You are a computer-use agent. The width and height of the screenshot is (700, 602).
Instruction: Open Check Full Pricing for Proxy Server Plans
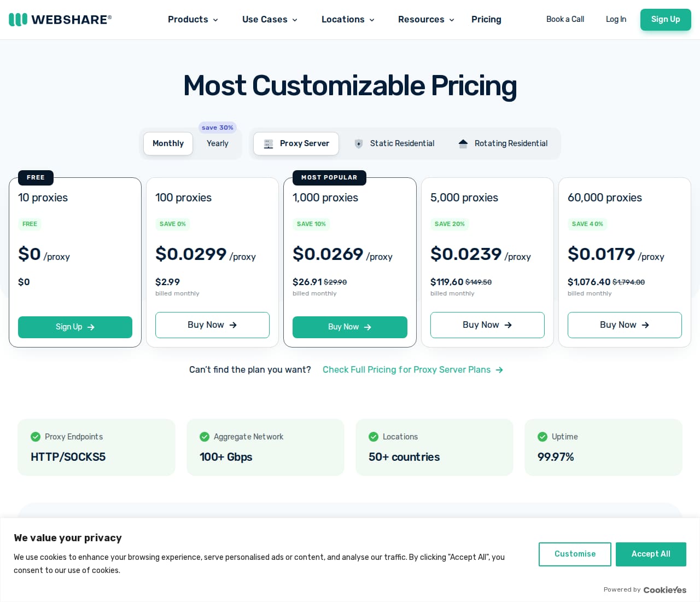pyautogui.click(x=412, y=370)
